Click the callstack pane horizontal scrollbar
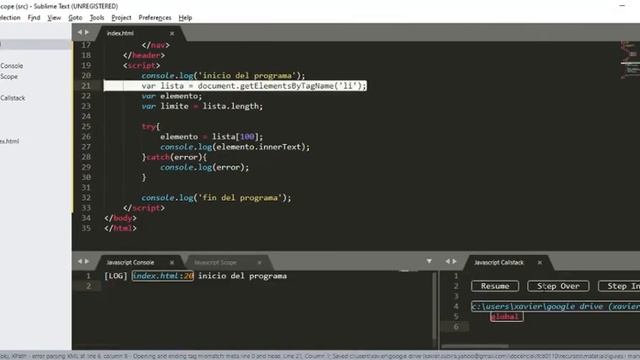 coord(475,347)
